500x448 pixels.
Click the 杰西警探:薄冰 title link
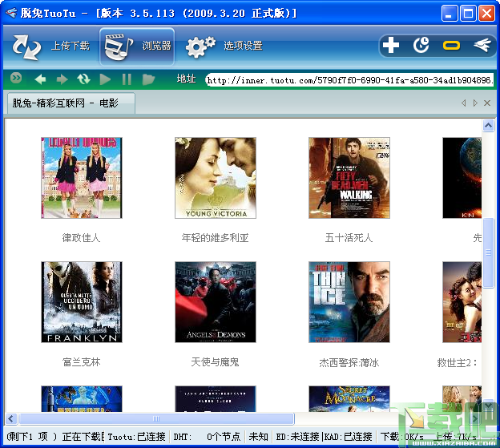coord(349,362)
